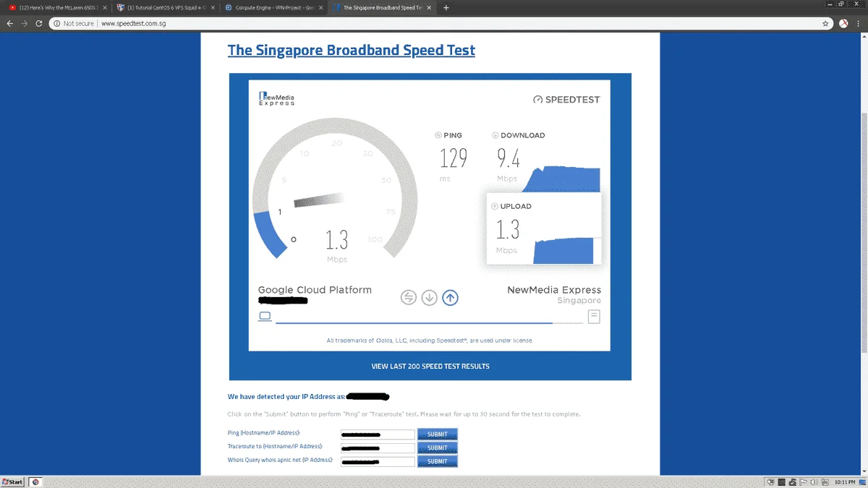Submit the Traceroute test
Screen dimensions: 868x488
438,448
